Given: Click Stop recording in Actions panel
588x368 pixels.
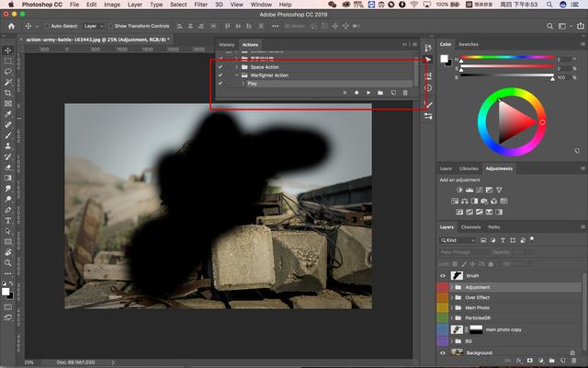Looking at the screenshot, I should click(x=345, y=93).
